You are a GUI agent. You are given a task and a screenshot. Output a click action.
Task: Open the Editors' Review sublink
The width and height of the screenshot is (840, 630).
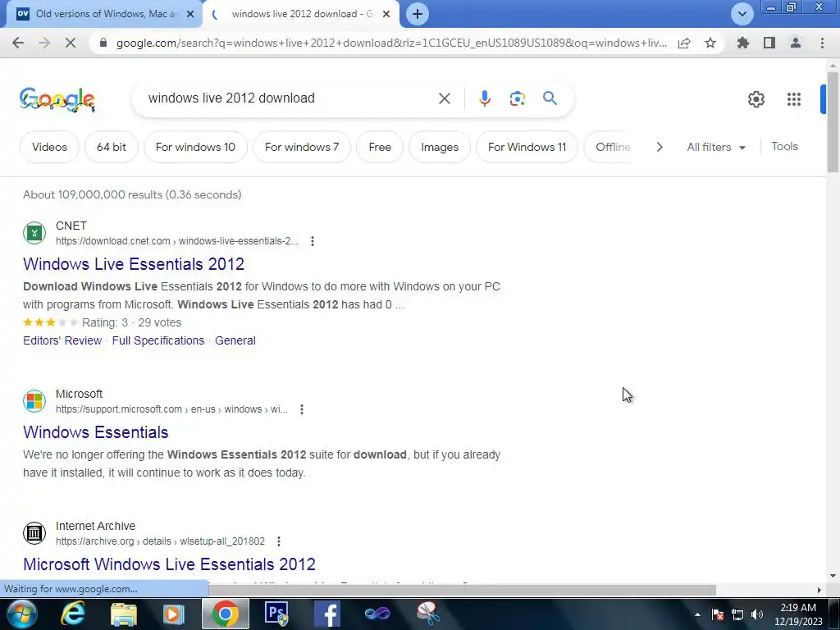[x=62, y=340]
